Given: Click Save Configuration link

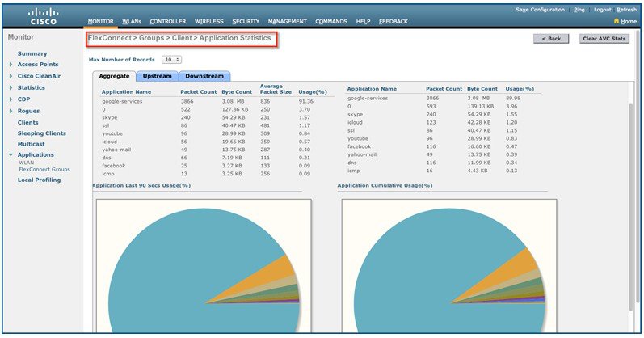Looking at the screenshot, I should click(x=540, y=10).
